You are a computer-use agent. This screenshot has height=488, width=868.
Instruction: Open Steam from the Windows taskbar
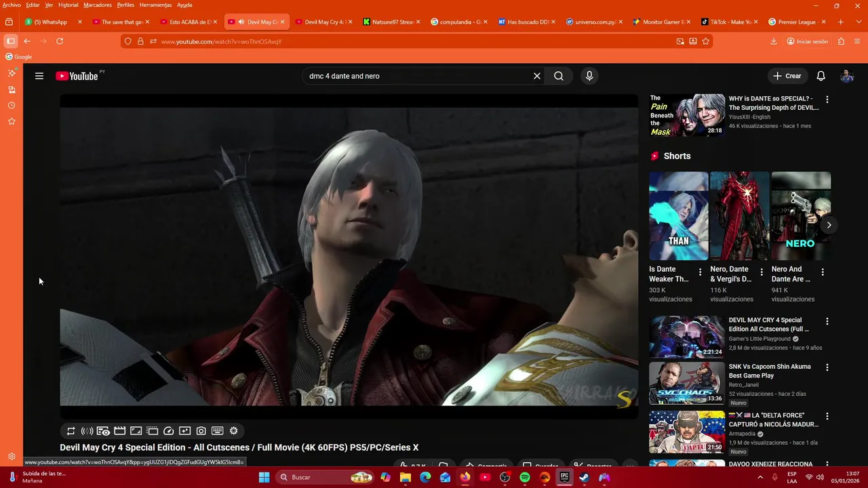pos(584,477)
